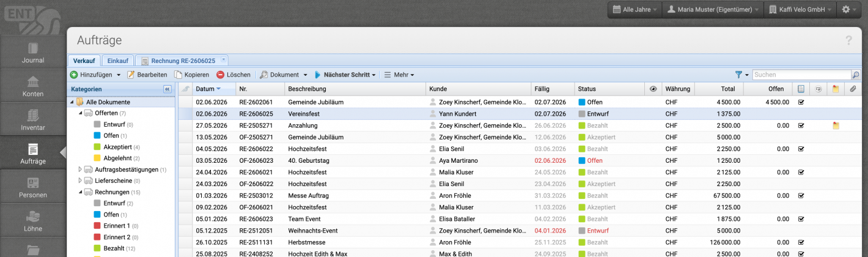Viewport: 868px width, 257px height.
Task: Click the person icon beside Aya Martirano
Action: (x=433, y=160)
